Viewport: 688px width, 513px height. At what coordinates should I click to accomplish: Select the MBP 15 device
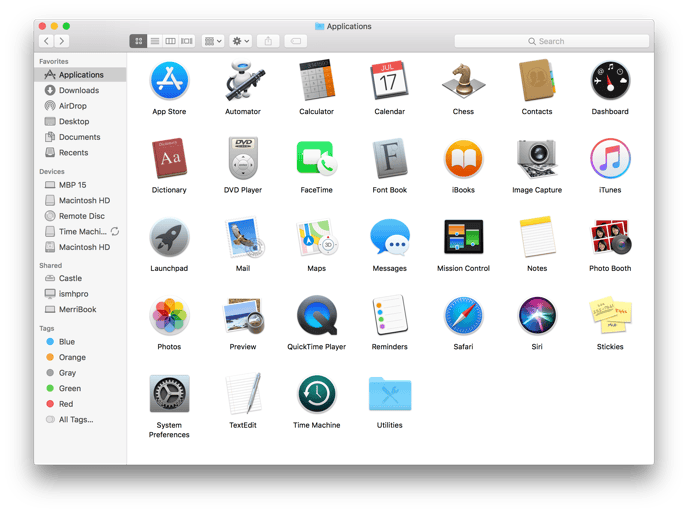(80, 185)
